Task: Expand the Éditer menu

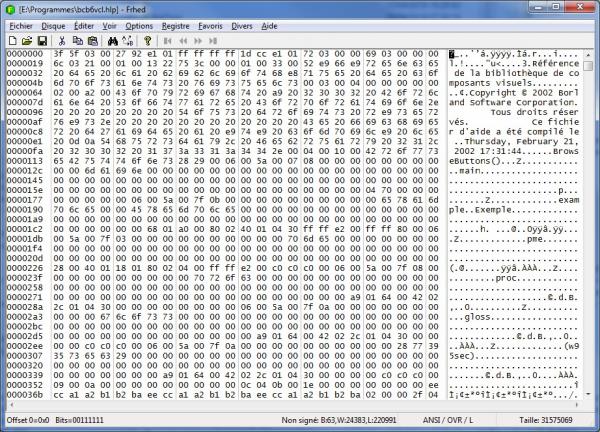Action: click(x=85, y=24)
